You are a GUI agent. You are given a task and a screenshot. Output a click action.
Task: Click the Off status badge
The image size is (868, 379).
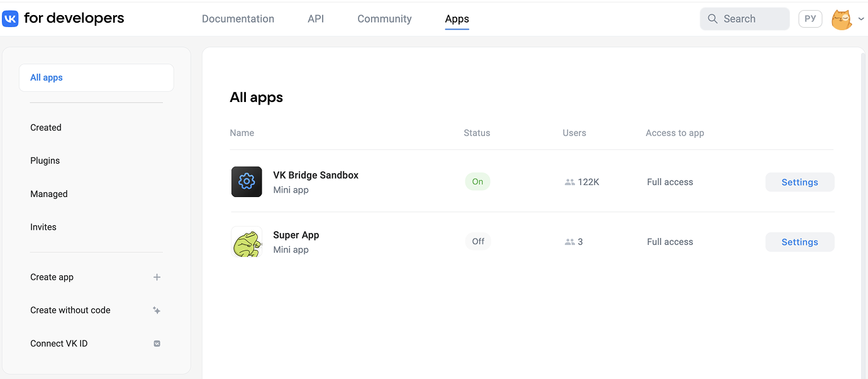[479, 241]
